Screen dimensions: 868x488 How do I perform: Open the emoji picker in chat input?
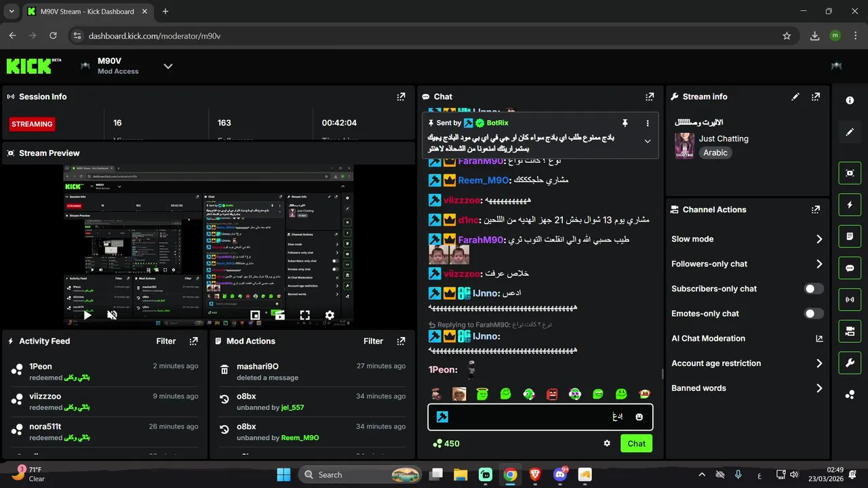639,417
